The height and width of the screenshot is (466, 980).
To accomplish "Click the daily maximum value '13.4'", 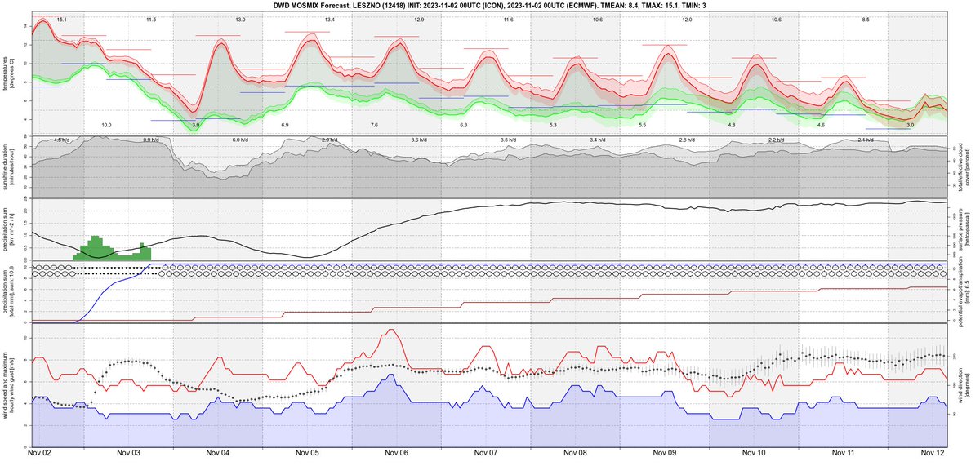I will [x=329, y=19].
